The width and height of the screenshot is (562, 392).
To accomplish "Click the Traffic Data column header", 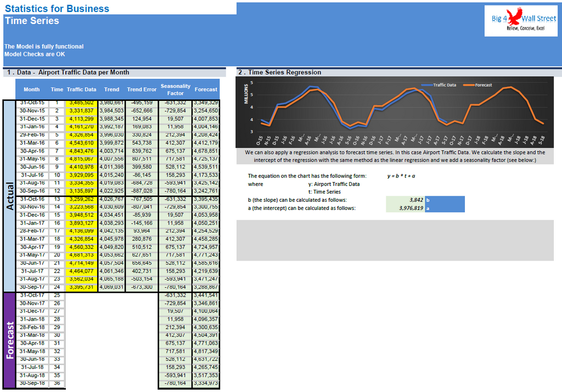I will click(x=81, y=89).
